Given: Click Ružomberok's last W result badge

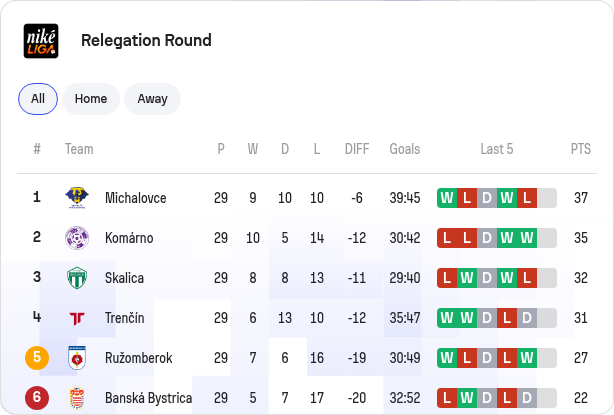Looking at the screenshot, I should [x=527, y=358].
